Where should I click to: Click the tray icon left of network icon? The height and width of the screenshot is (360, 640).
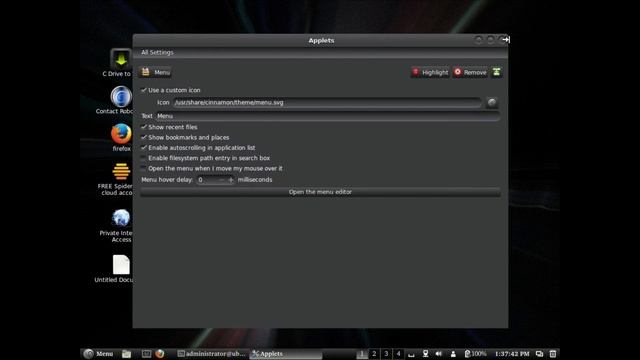(x=411, y=354)
